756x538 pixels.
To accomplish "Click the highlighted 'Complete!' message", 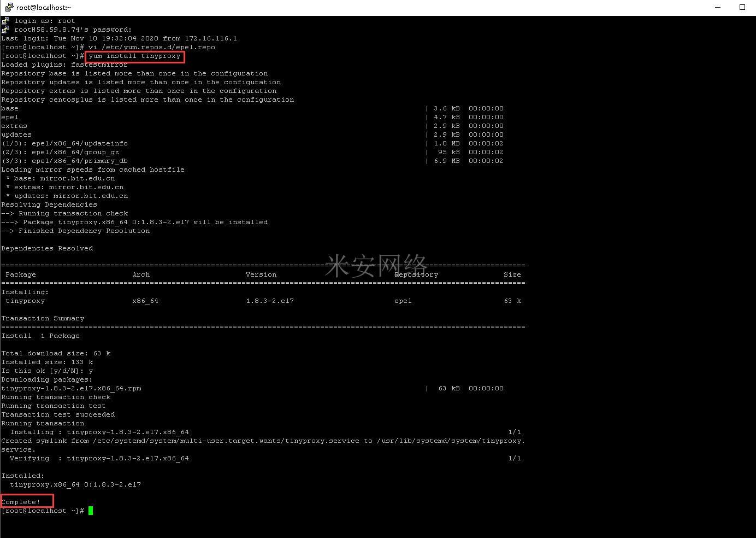I will 21,502.
